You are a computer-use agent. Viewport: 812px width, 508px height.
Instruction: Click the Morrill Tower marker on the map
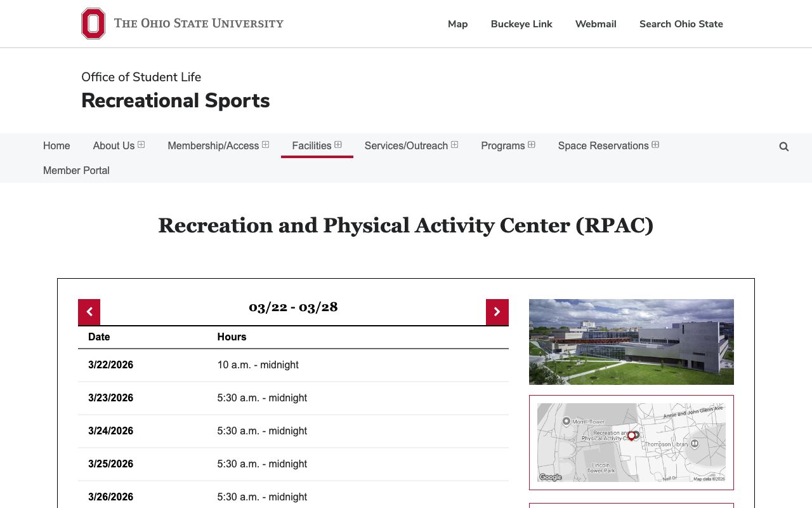click(x=566, y=422)
